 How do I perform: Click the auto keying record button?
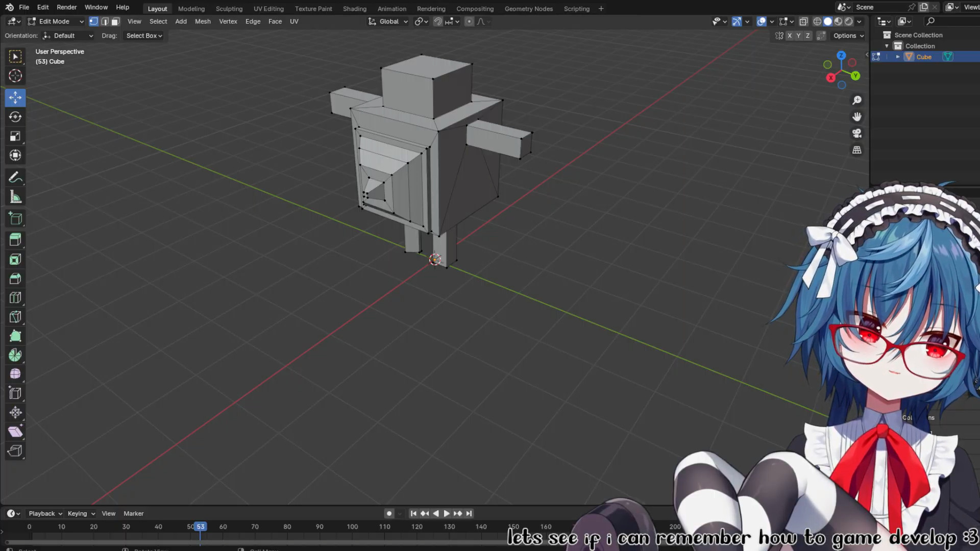[389, 513]
